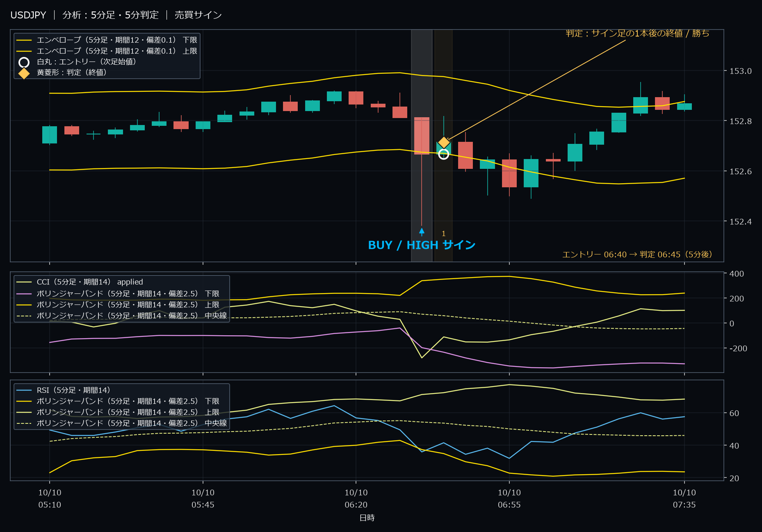Click the white circle entry marker on the chart
Image resolution: width=762 pixels, height=532 pixels.
click(443, 154)
